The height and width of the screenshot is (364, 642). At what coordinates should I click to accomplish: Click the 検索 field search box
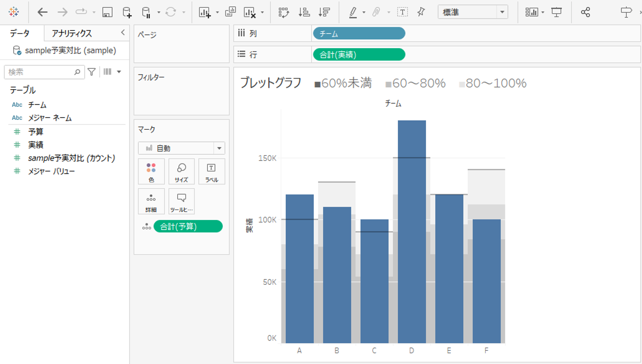[x=44, y=72]
